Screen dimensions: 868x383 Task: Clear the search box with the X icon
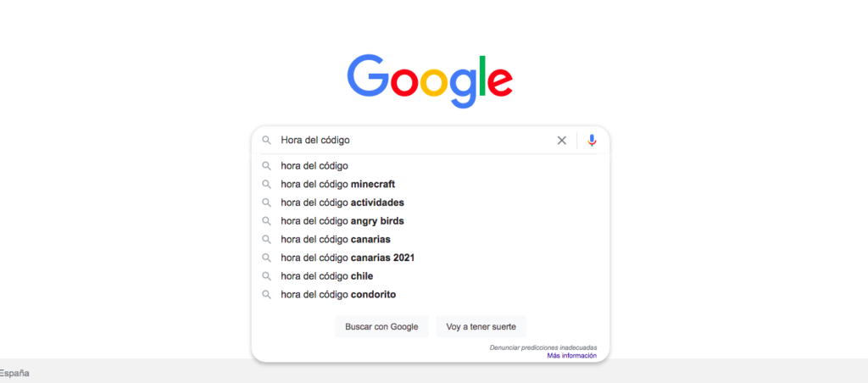coord(561,141)
